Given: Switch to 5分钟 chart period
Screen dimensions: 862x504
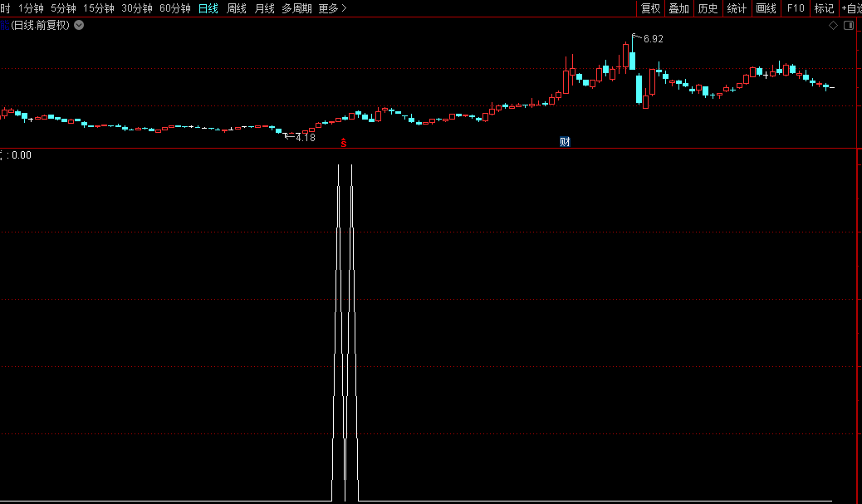Looking at the screenshot, I should 63,8.
